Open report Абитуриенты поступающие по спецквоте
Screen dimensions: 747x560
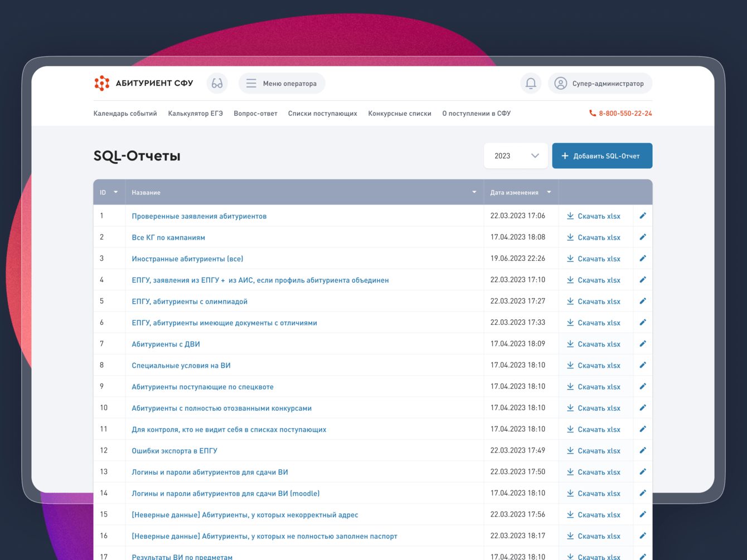point(202,387)
